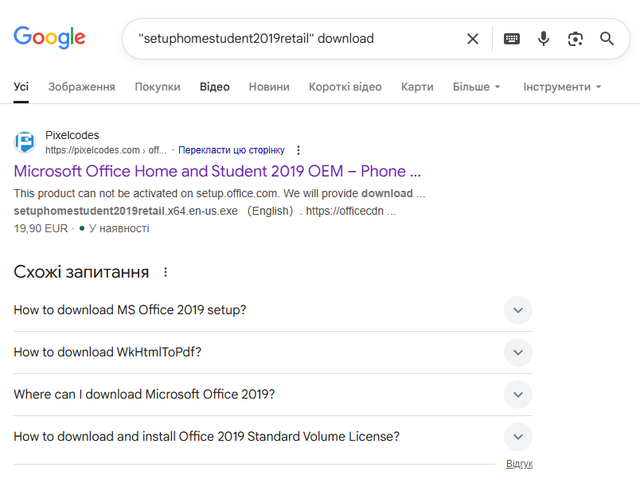This screenshot has width=640, height=478.
Task: Expand 'How to download MS Office 2019 setup?'
Action: click(x=517, y=310)
